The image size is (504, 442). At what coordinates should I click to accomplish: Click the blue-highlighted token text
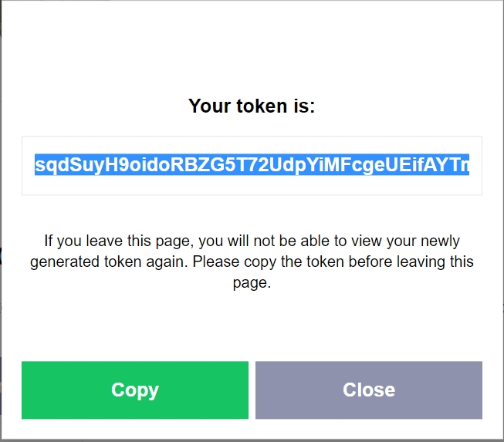(252, 165)
